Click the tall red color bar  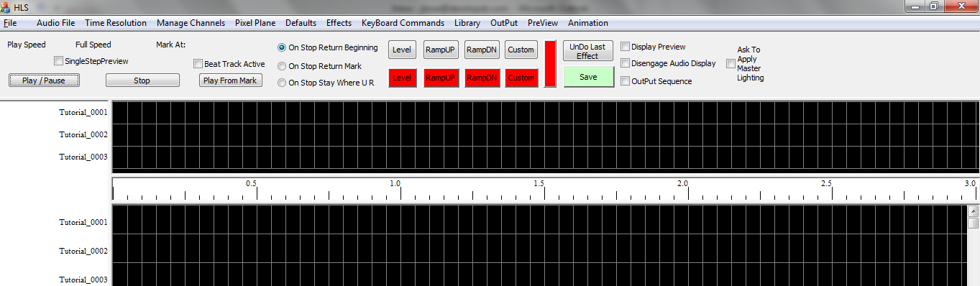click(x=550, y=64)
